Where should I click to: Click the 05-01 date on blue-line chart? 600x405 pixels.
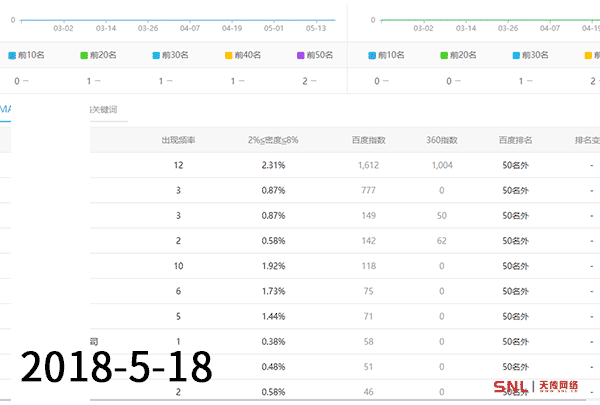tap(274, 28)
